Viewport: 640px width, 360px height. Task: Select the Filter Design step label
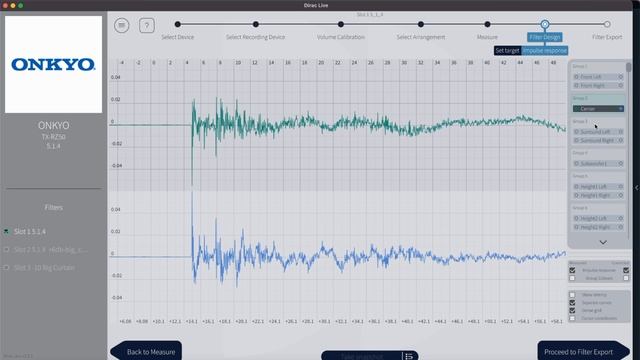(545, 37)
